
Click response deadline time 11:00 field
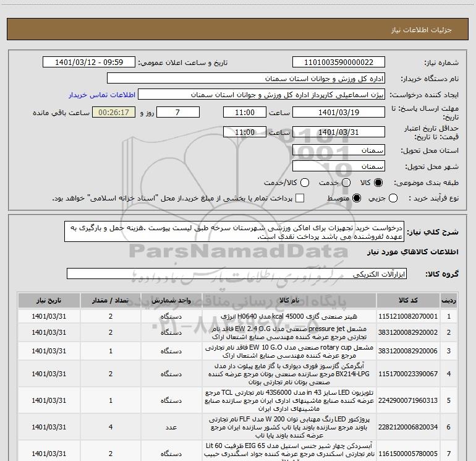[245, 112]
